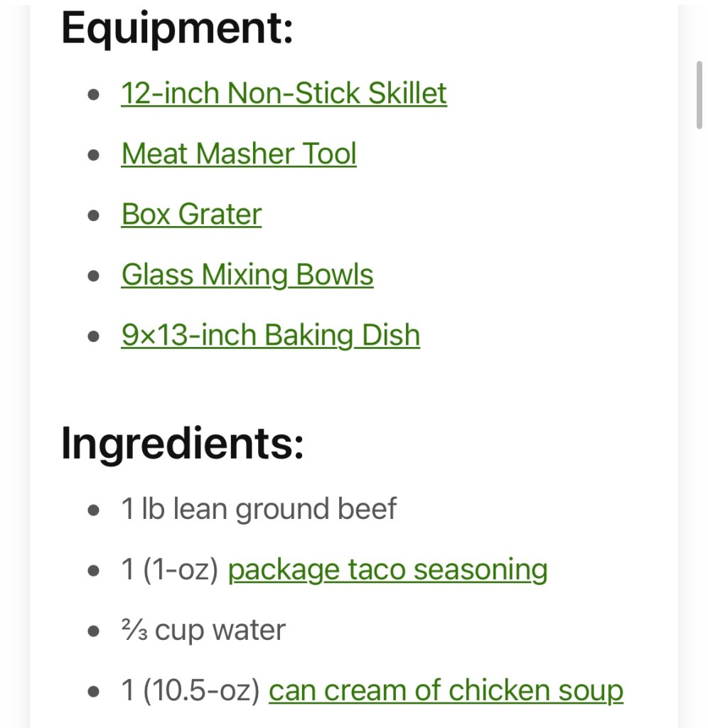708x728 pixels.
Task: Click the 1 (10.5-oz) quantity text
Action: pyautogui.click(x=191, y=691)
